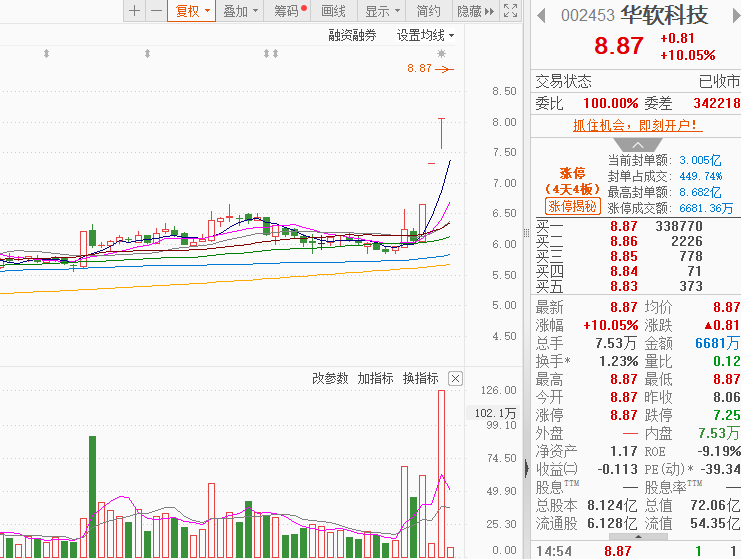This screenshot has width=741, height=559.
Task: Click the 最高封单额 value 8.682亿
Action: [x=700, y=192]
